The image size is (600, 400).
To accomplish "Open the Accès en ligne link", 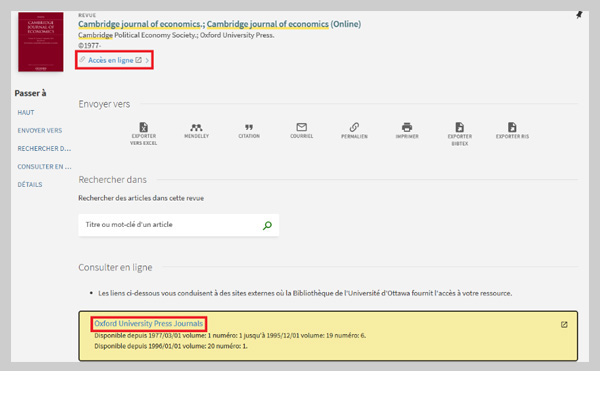I will (x=111, y=60).
